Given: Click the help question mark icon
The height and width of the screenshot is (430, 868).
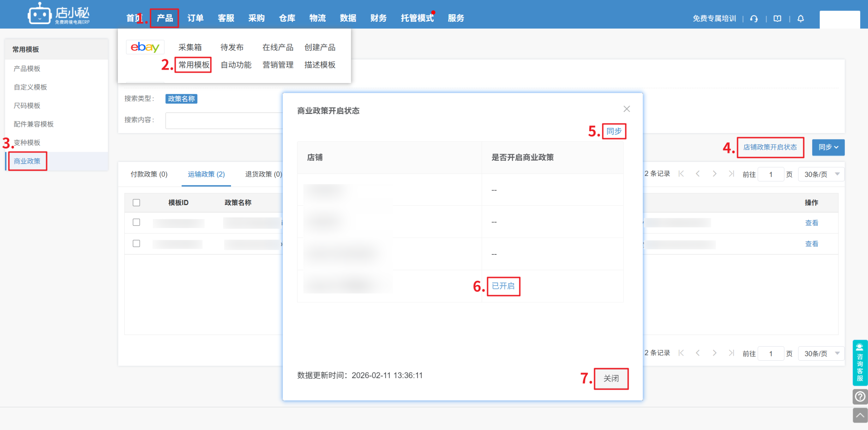Looking at the screenshot, I should (860, 397).
